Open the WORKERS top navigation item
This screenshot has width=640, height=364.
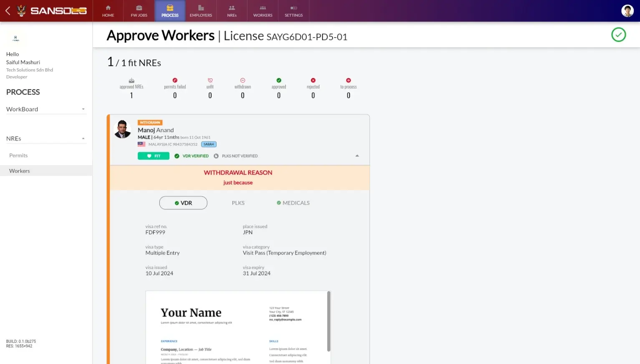pos(263,11)
